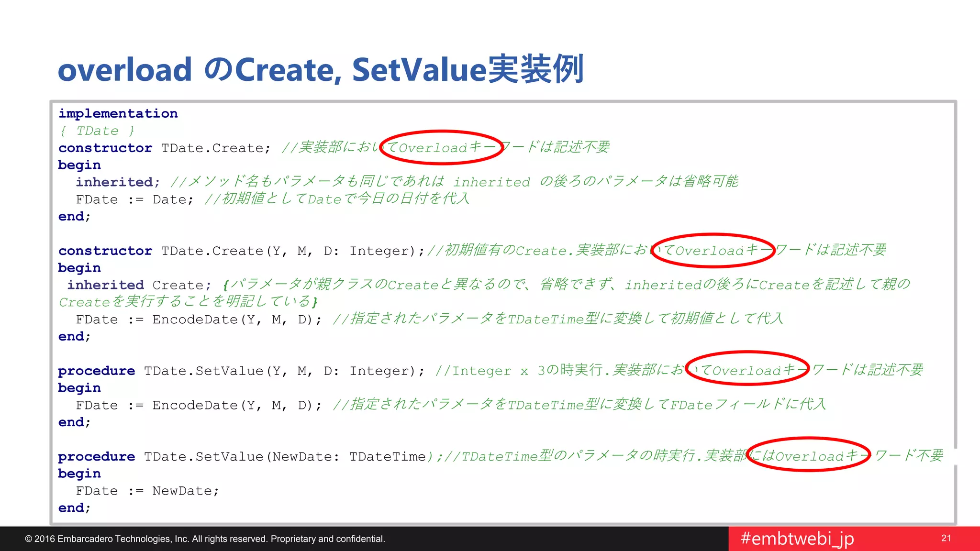Click 'procedure TDate.SetValue(Y, M, D: Integer)' line

(241, 371)
